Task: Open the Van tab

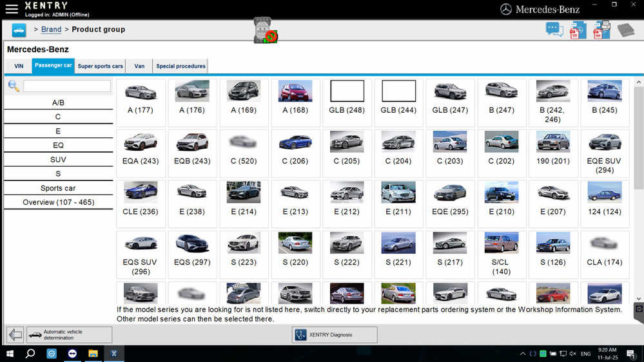Action: point(139,66)
